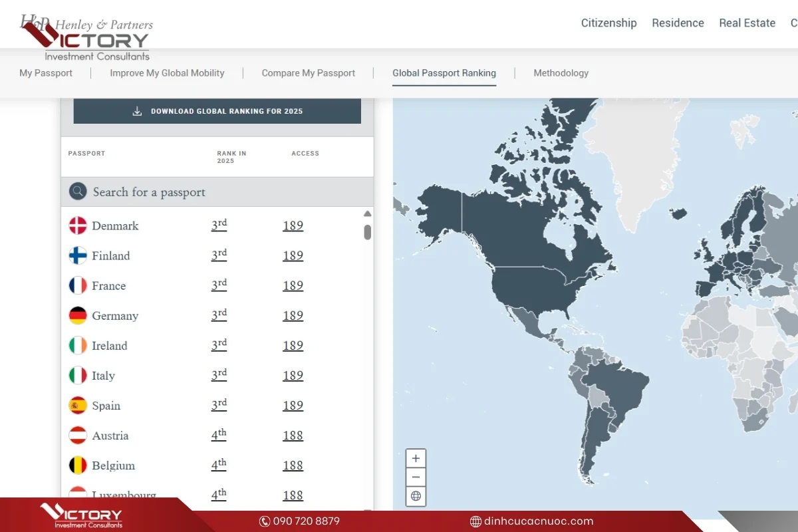The image size is (798, 532).
Task: Open the Global Passport Ranking tab
Action: pyautogui.click(x=444, y=73)
